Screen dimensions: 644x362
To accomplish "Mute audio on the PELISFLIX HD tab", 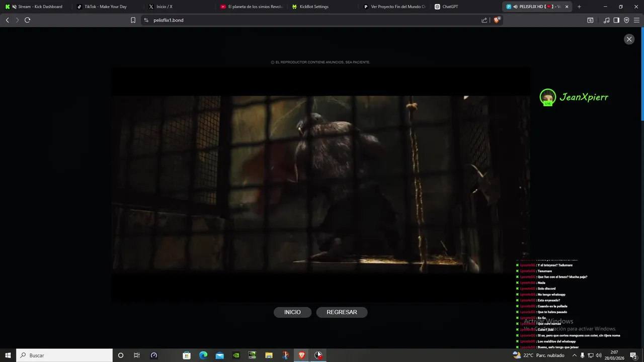I will click(x=516, y=7).
